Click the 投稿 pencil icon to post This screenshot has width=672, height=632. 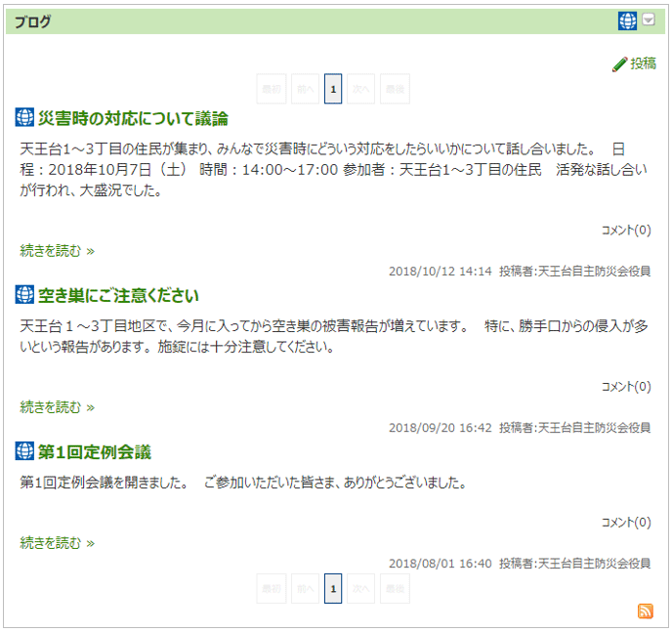[x=619, y=64]
